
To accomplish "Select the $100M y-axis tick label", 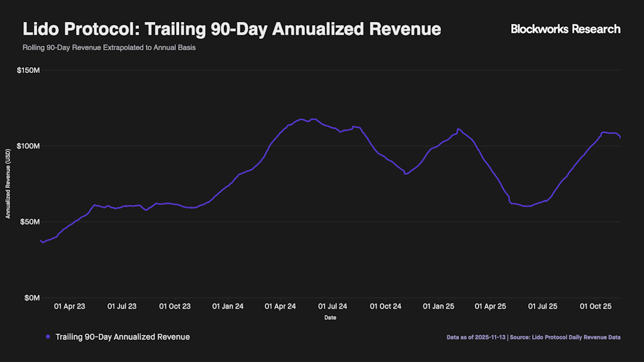I will [x=29, y=146].
